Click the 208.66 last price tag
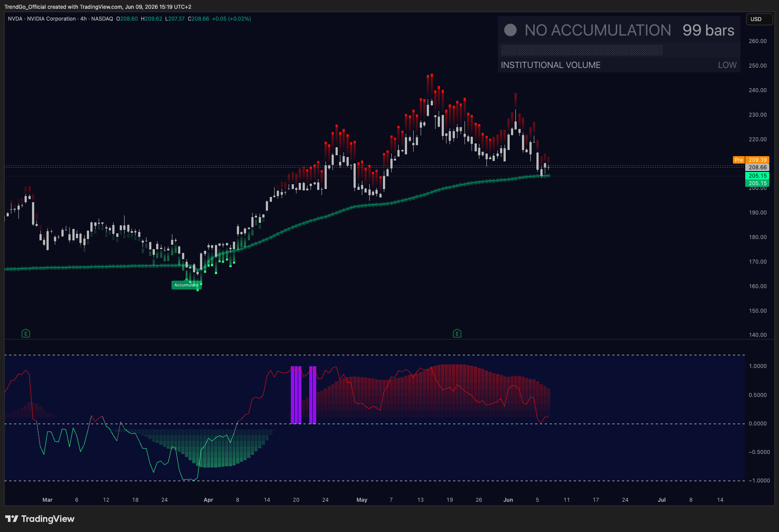 tap(758, 168)
